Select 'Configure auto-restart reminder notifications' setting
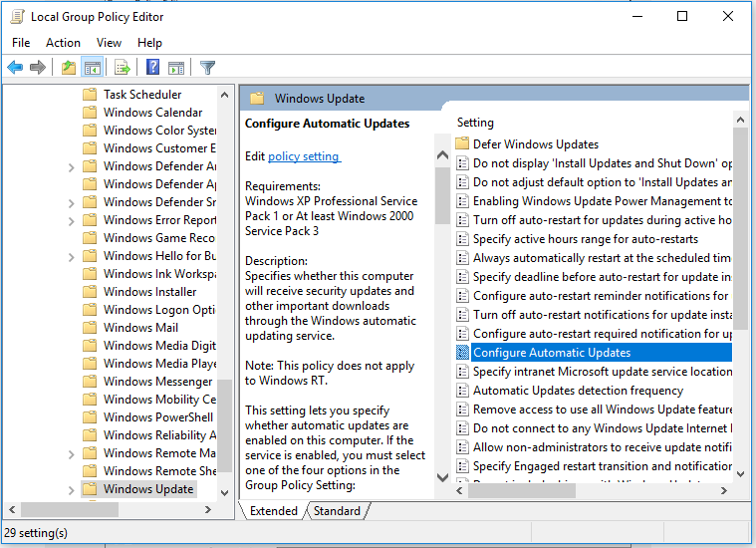This screenshot has width=756, height=548. 603,296
